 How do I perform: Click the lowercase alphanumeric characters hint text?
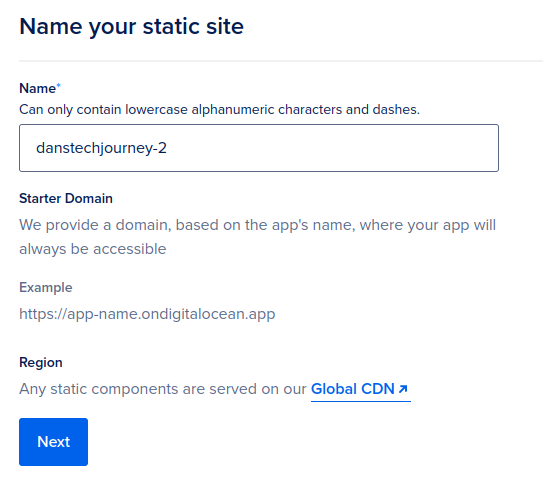219,110
